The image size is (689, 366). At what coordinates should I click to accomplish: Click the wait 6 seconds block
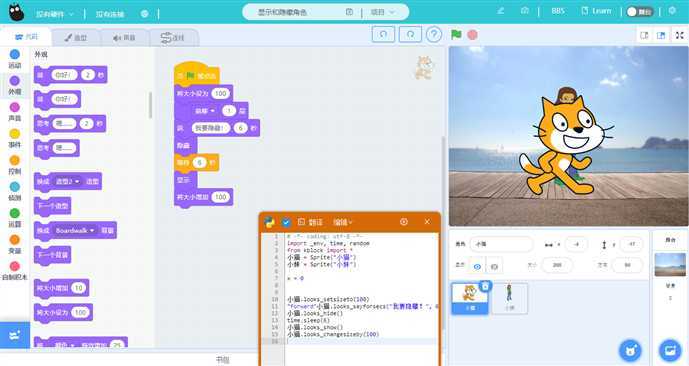(x=196, y=163)
